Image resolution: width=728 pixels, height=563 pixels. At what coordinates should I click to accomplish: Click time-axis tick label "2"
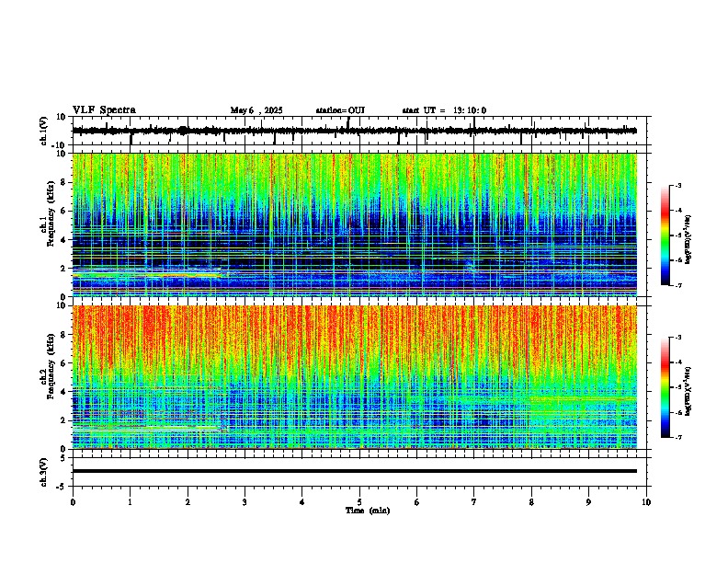188,502
